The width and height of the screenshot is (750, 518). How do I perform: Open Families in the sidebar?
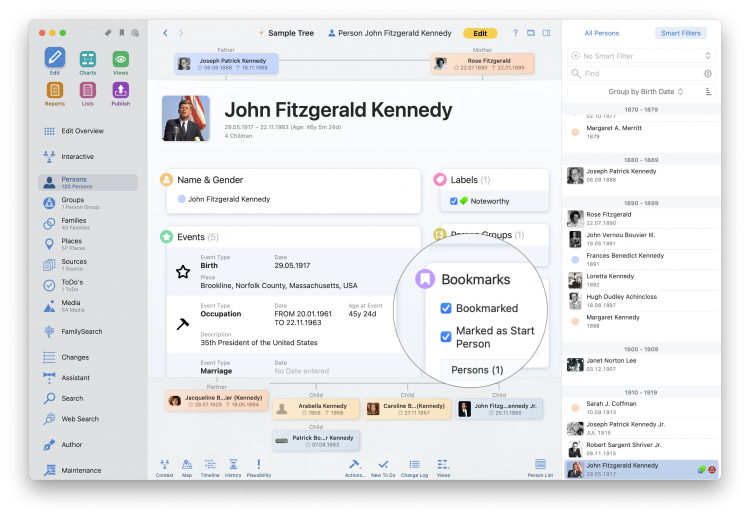point(88,223)
